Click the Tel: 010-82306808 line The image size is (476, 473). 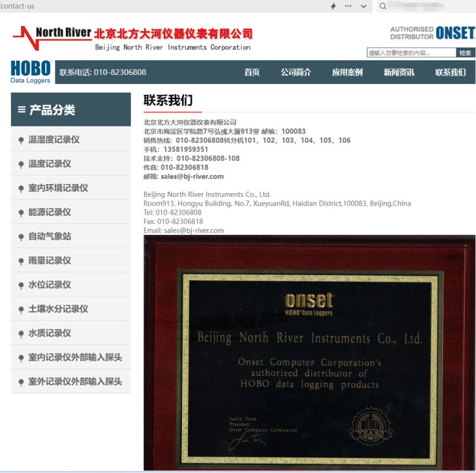172,213
